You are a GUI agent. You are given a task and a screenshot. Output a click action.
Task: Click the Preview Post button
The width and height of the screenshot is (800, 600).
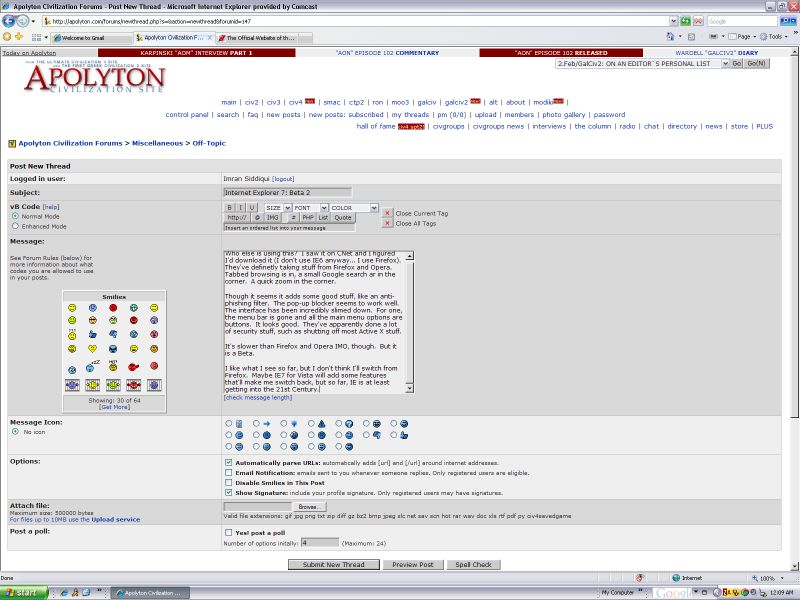tap(412, 565)
